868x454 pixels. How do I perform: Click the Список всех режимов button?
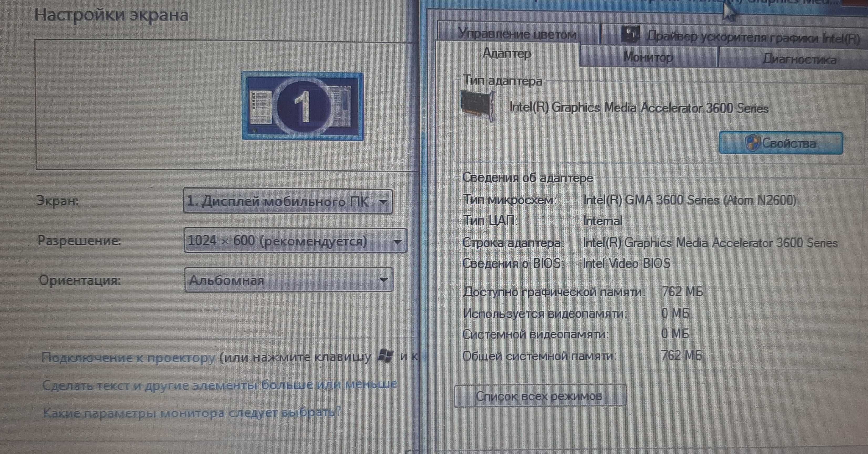coord(540,396)
